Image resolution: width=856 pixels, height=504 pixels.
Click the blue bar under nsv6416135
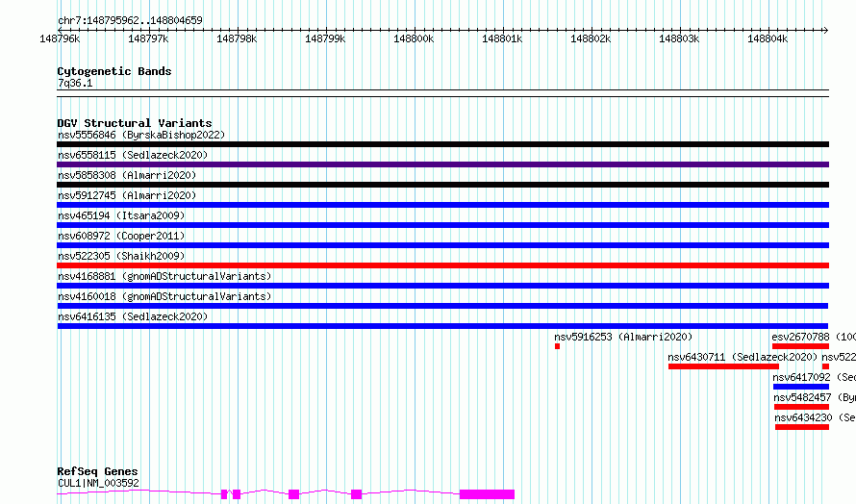442,326
